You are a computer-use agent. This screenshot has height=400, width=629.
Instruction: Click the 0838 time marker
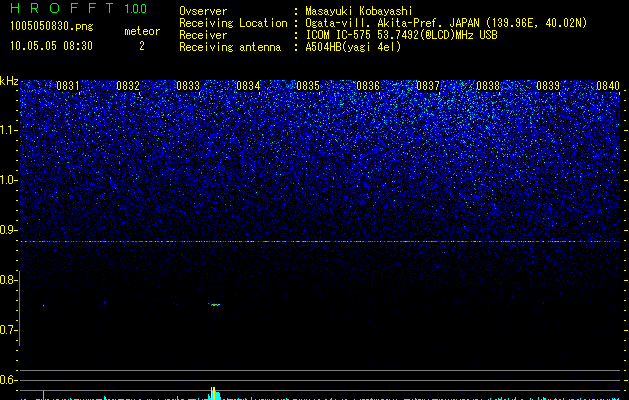(x=488, y=86)
